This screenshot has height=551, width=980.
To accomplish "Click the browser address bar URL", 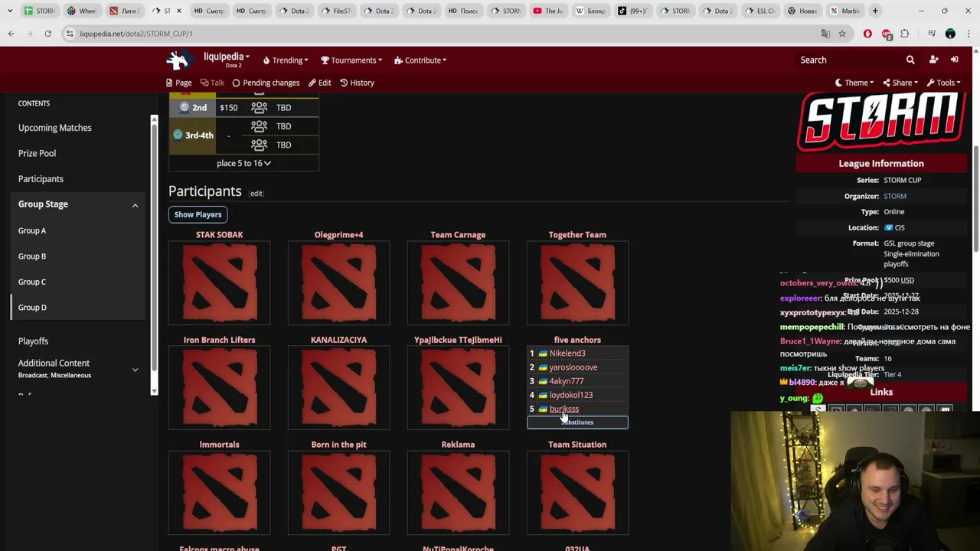I will [136, 34].
